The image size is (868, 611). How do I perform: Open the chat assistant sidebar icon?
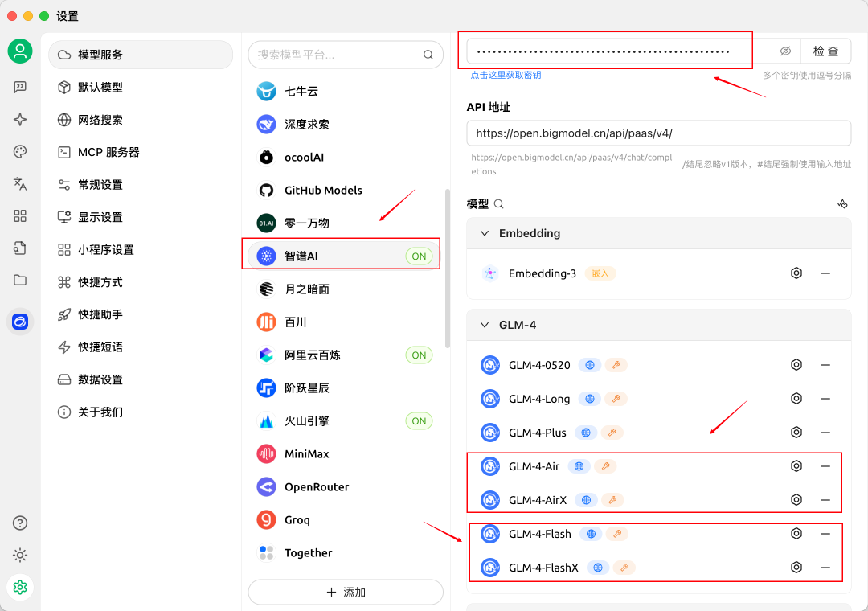[x=20, y=87]
